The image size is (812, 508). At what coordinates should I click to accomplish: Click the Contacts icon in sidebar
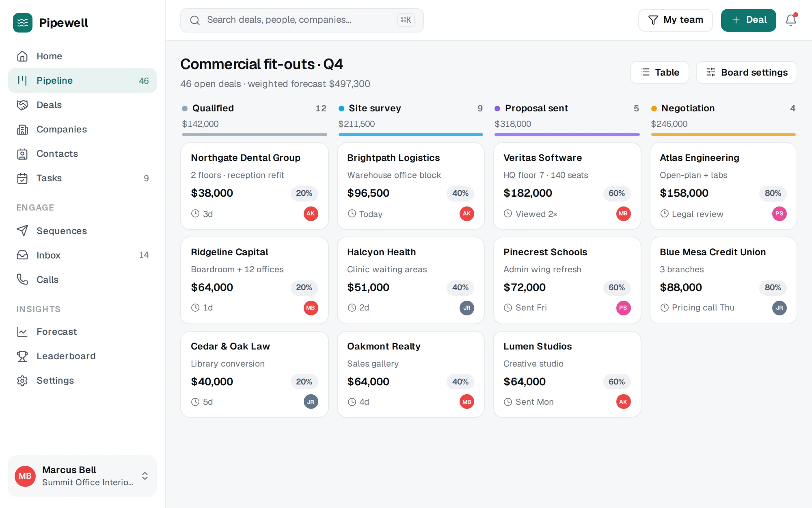(22, 154)
